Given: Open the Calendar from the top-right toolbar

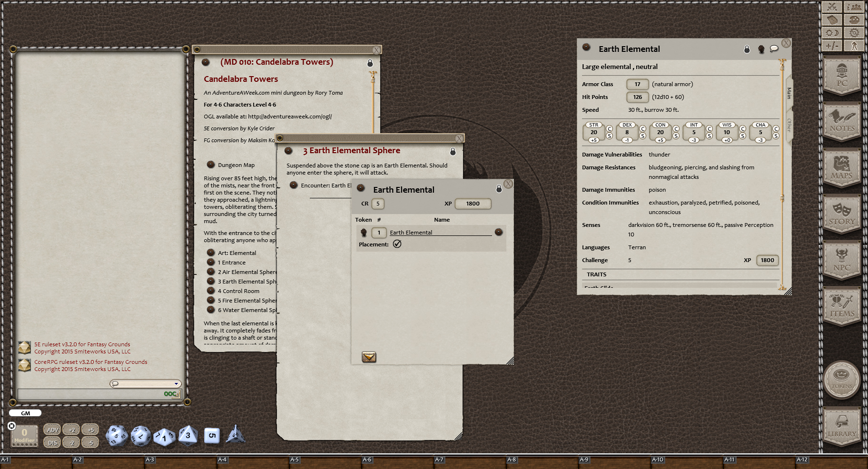Looking at the screenshot, I should coord(831,33).
